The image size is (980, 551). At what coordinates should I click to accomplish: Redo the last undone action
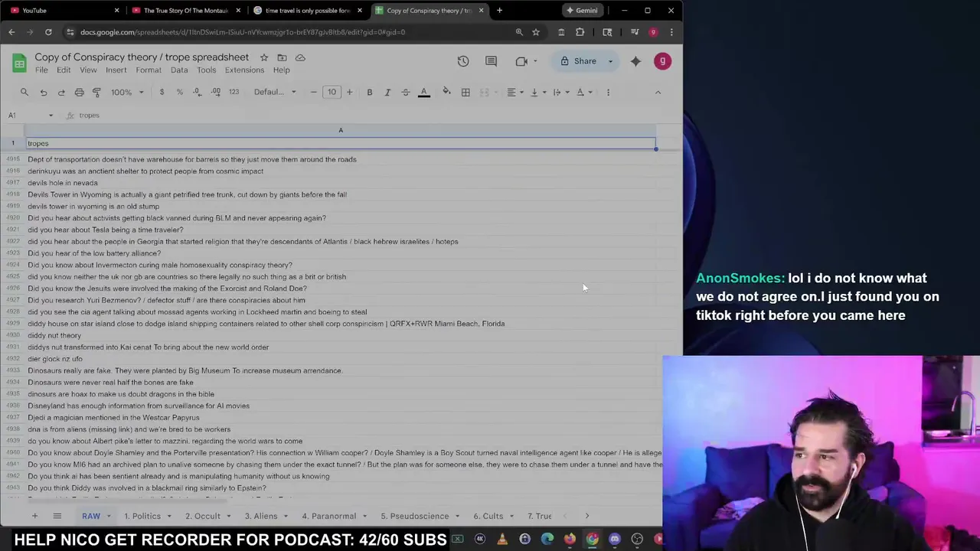coord(61,92)
